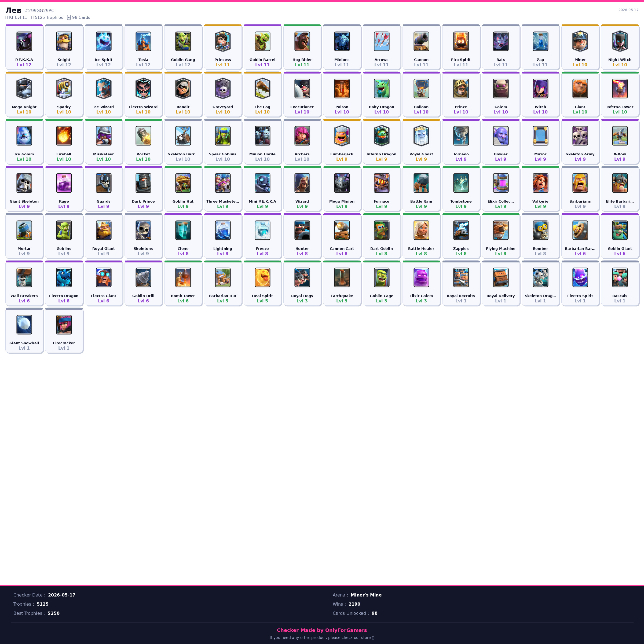Click the 'Barbarian Hut' card name
The image size is (644, 644).
pos(223,296)
